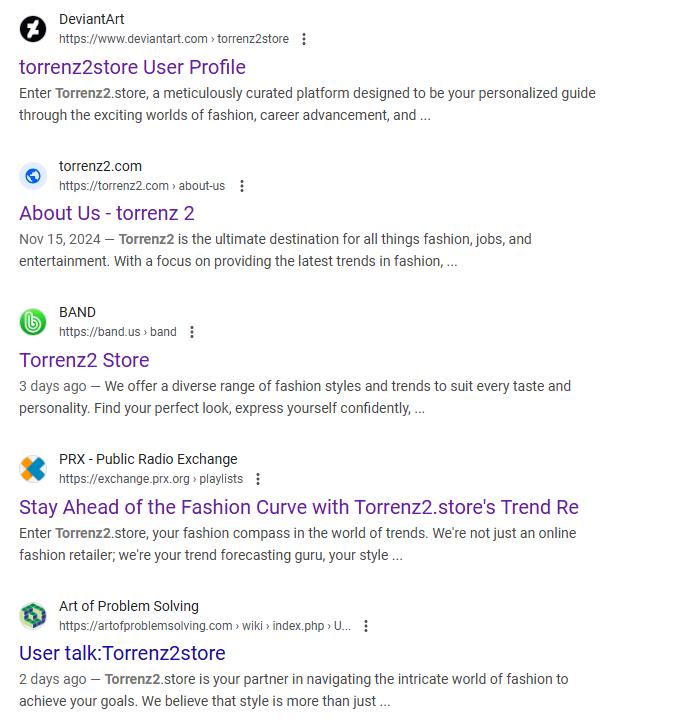This screenshot has height=725, width=684.
Task: Open three-dot menu for torrenz2.com result
Action: 241,186
